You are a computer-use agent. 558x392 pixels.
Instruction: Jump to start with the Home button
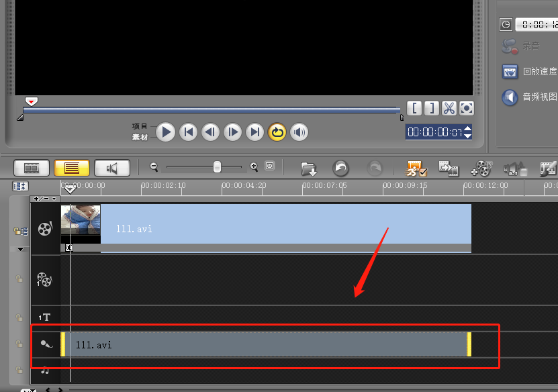pos(188,132)
